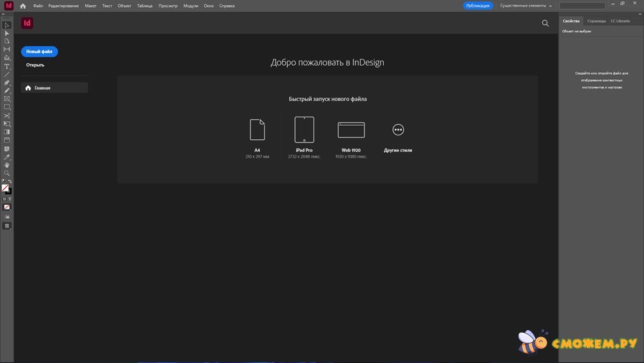Click the Home icon in menu bar
Screen dimensions: 644x363
[x=23, y=6]
